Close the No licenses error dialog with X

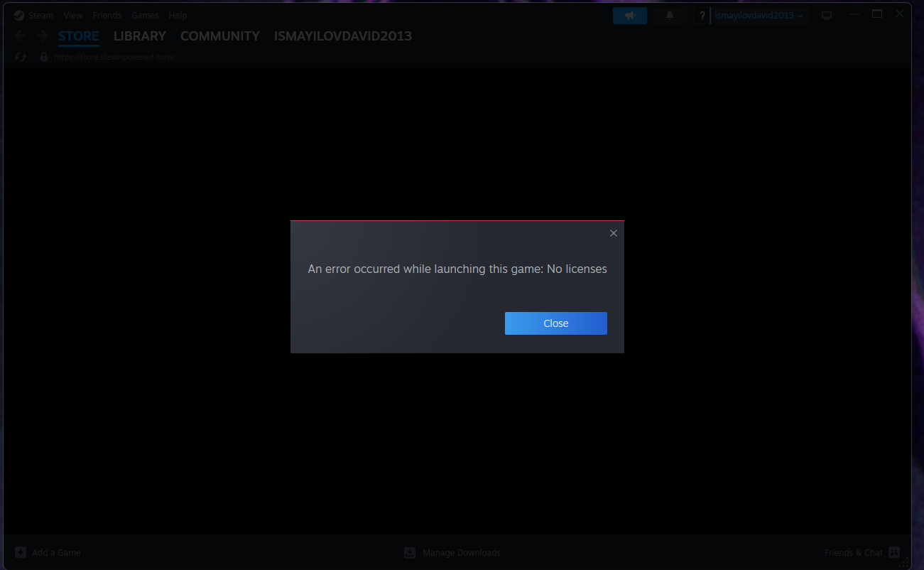tap(614, 233)
